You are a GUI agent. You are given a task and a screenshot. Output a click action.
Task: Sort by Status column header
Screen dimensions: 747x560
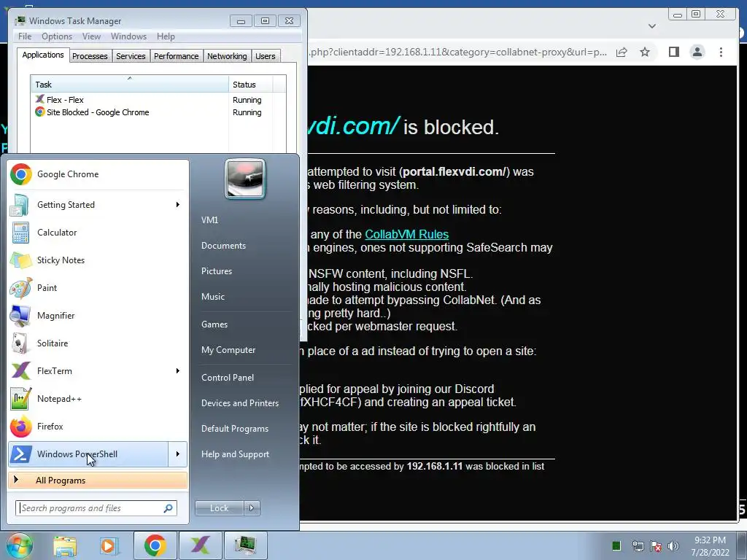tap(251, 85)
